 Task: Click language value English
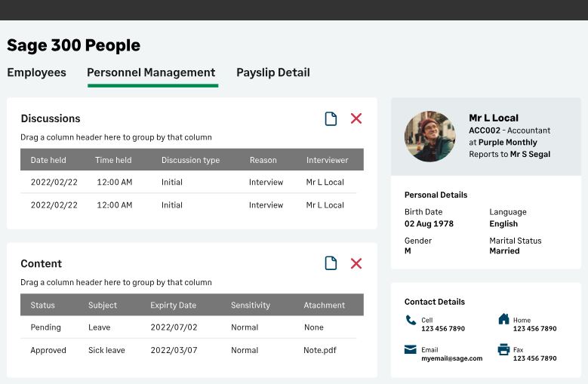[503, 223]
